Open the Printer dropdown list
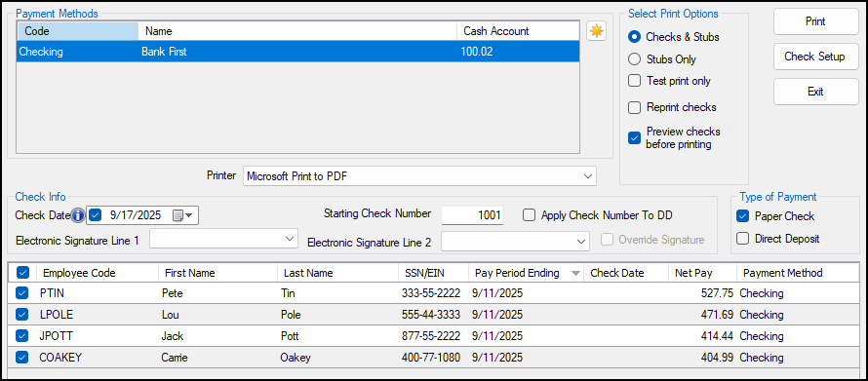 (x=587, y=176)
